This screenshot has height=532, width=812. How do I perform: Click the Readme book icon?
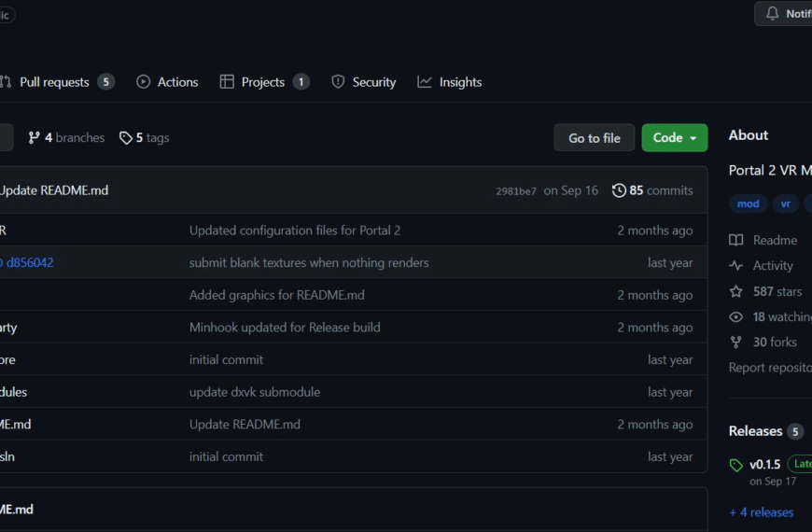pyautogui.click(x=735, y=241)
